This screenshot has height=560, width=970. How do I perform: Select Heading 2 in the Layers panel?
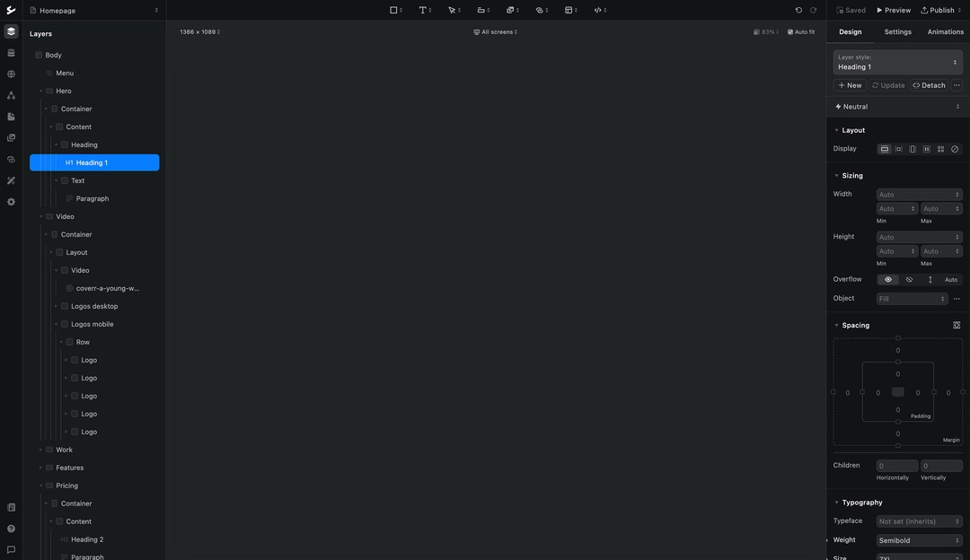pyautogui.click(x=86, y=538)
